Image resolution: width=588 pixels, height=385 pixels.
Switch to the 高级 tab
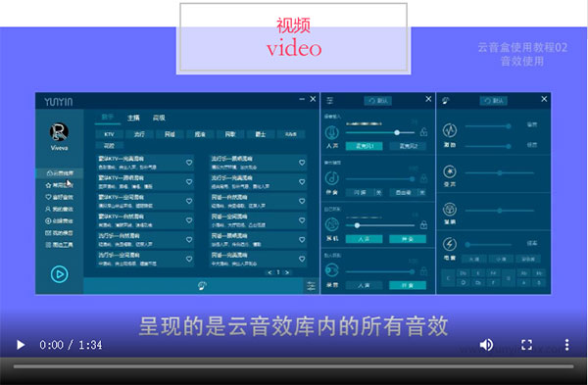pos(159,118)
